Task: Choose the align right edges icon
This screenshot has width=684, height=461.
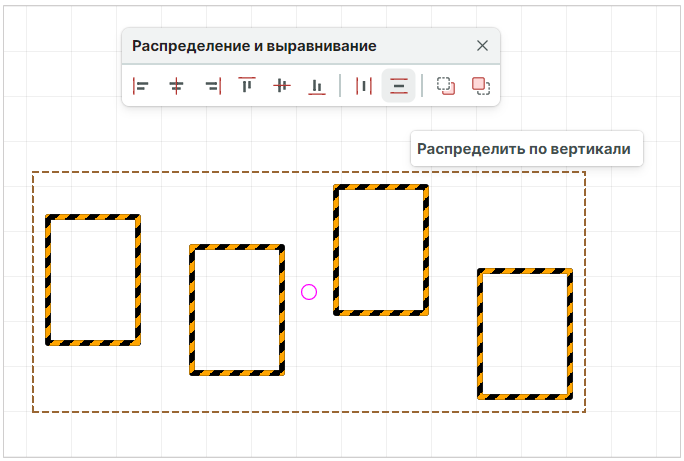Action: (213, 85)
